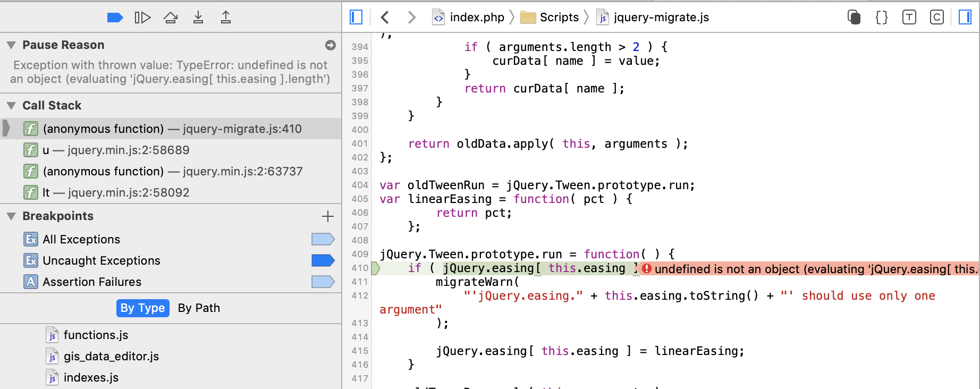The width and height of the screenshot is (980, 389).
Task: Open indexes.js in the resource list
Action: point(91,377)
